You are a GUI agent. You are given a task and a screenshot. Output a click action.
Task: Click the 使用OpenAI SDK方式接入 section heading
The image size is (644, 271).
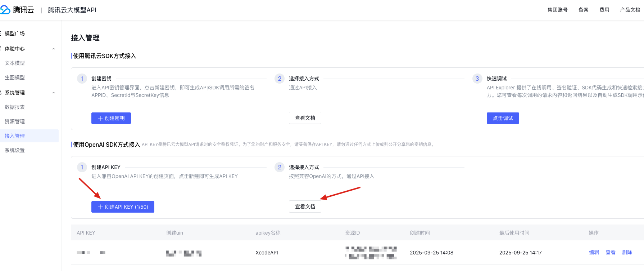[x=106, y=145]
